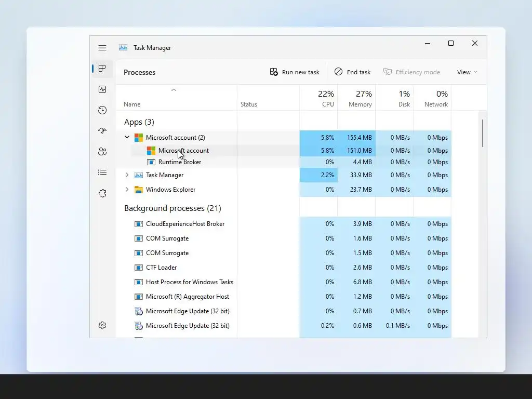Click the Background processes (21) heading
The height and width of the screenshot is (399, 532).
[x=172, y=208]
